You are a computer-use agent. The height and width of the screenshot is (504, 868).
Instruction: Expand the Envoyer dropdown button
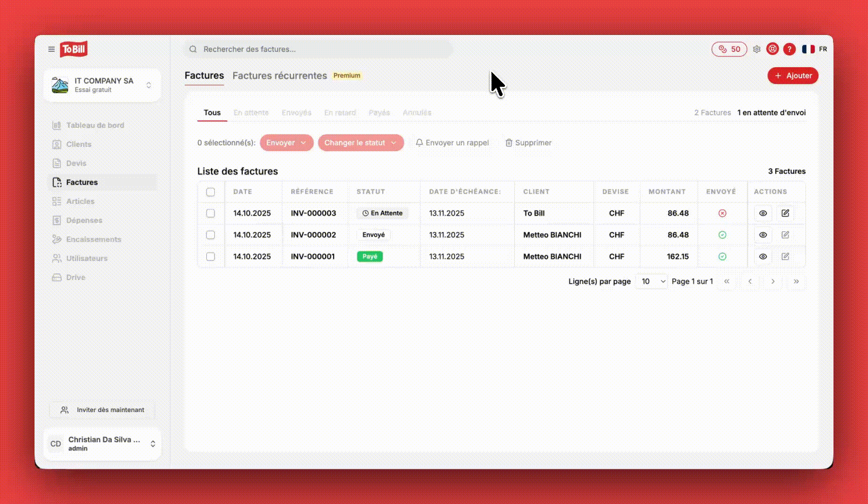286,143
